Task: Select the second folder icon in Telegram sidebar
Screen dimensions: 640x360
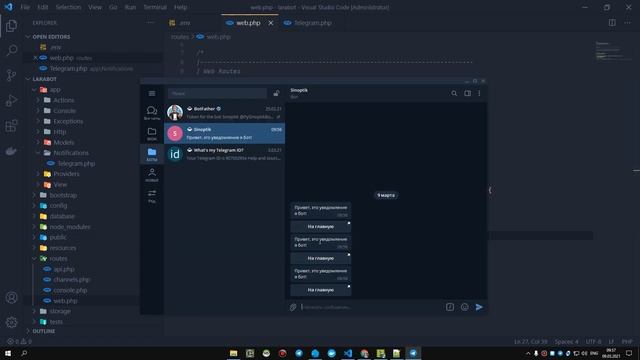Action: [x=152, y=133]
